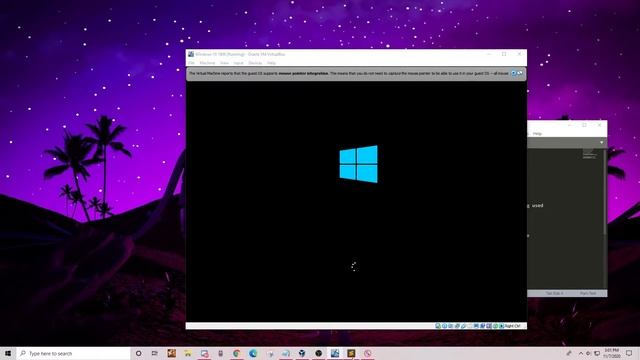Click the Windows logo in the VM screen
The width and height of the screenshot is (640, 360).
pos(359,164)
